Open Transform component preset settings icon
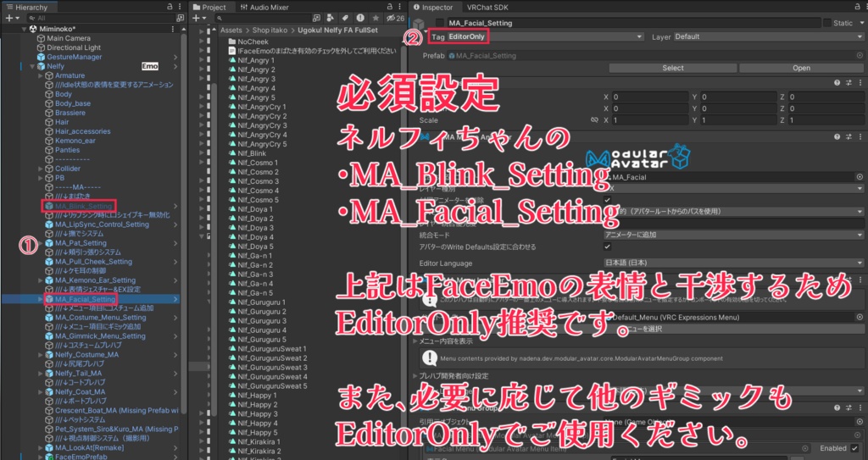868x460 pixels. 848,82
